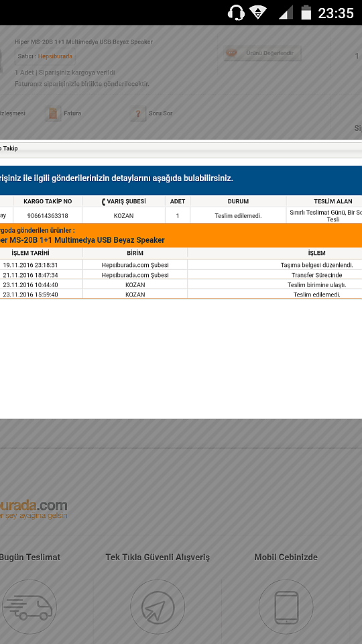Click Hepsiburada.com Şubesi in the 19.11.2016 row

[135, 265]
